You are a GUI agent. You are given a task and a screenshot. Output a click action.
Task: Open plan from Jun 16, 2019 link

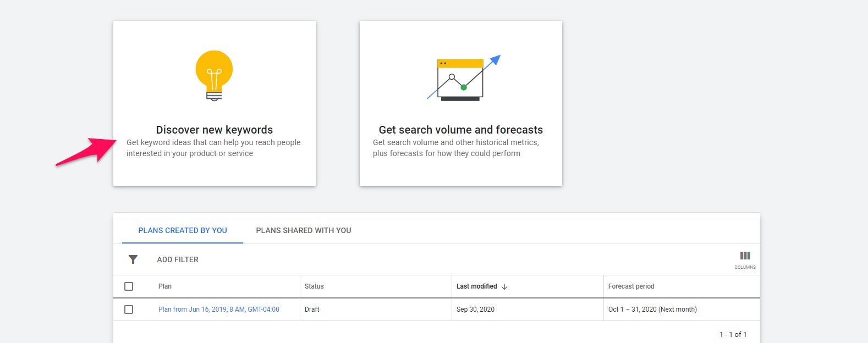click(219, 309)
